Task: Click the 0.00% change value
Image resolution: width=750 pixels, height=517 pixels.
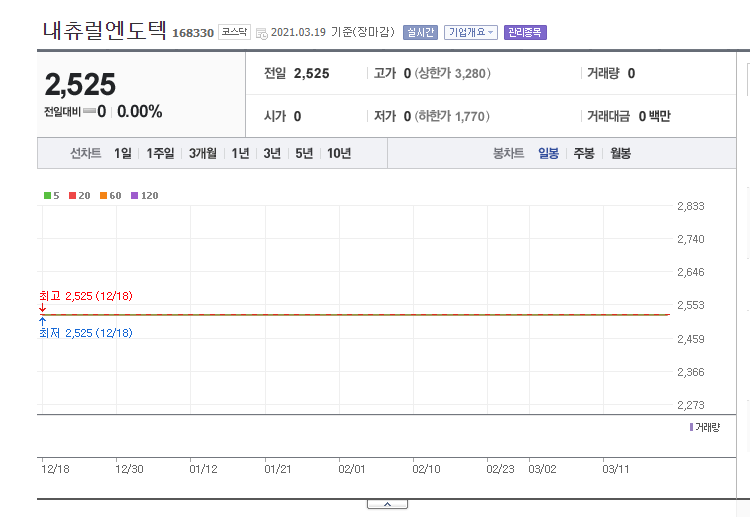Action: click(x=140, y=112)
